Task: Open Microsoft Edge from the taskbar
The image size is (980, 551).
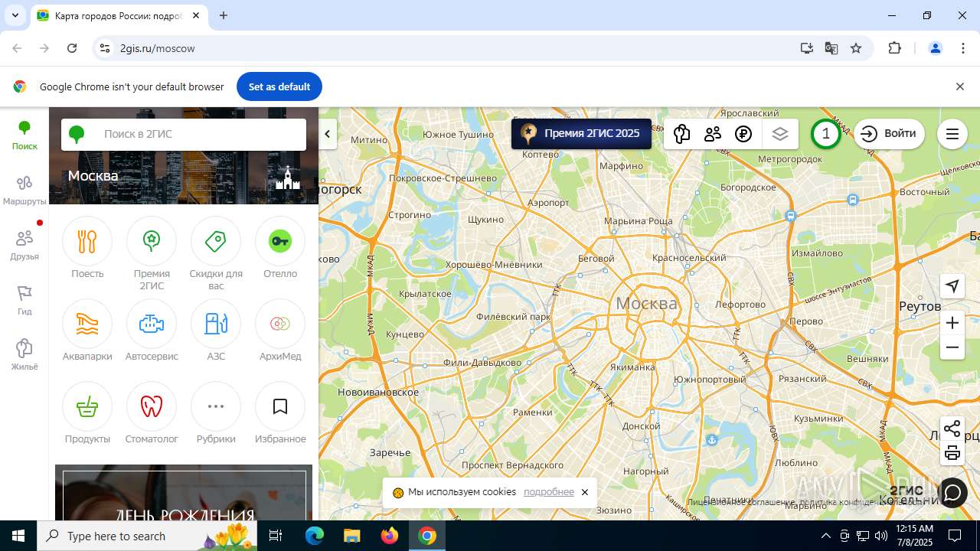Action: pos(315,536)
